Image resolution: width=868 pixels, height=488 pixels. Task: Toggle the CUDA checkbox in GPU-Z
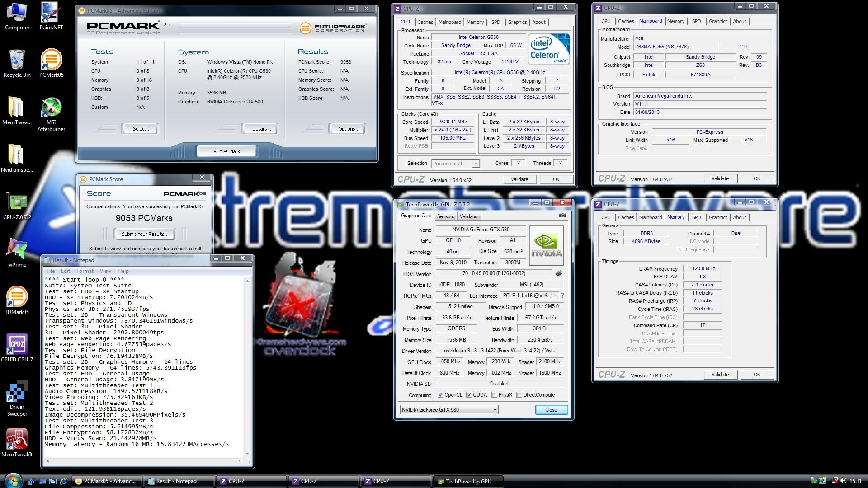click(469, 395)
